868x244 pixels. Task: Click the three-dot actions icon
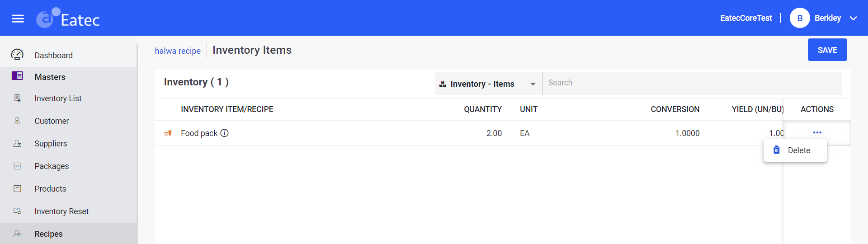[x=817, y=133]
